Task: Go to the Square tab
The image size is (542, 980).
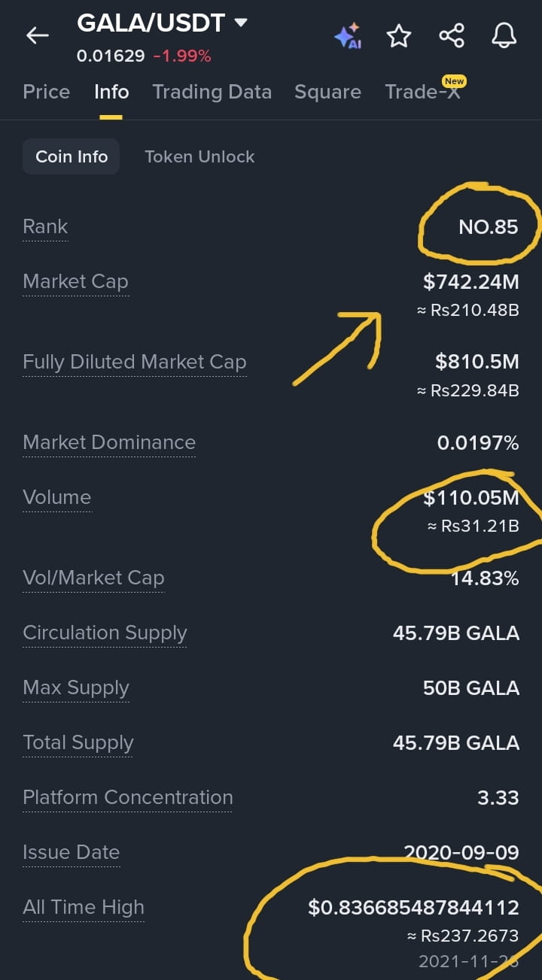Action: (x=327, y=92)
